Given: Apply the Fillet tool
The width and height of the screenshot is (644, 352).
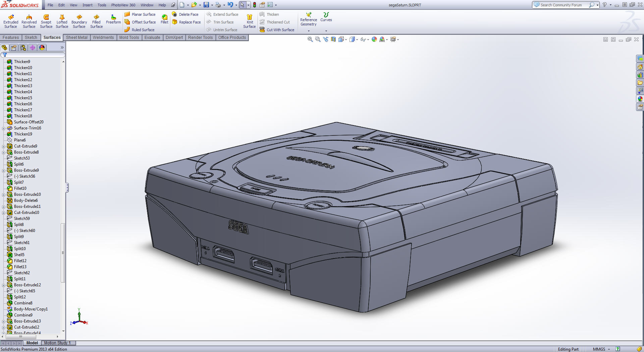Looking at the screenshot, I should tap(164, 19).
